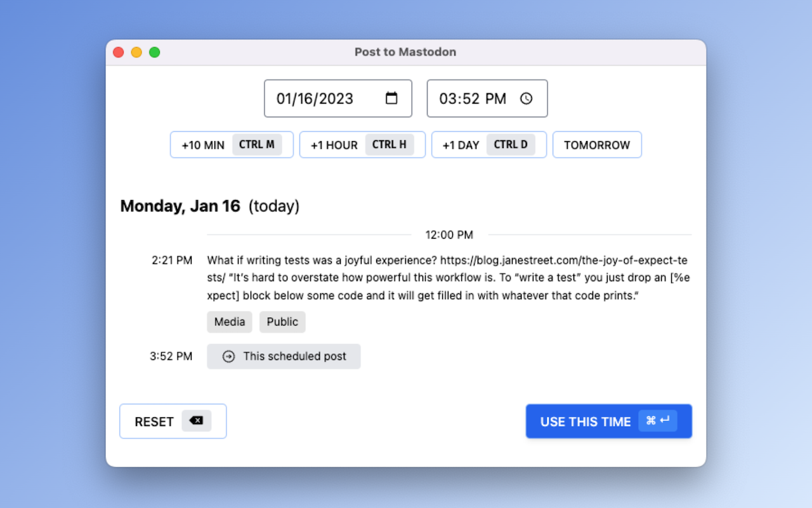
Task: Click the CTRL H shortcut badge
Action: [x=390, y=144]
